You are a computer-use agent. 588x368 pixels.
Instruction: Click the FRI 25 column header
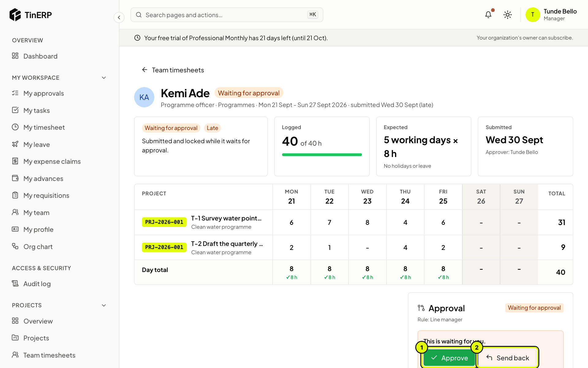[443, 197]
